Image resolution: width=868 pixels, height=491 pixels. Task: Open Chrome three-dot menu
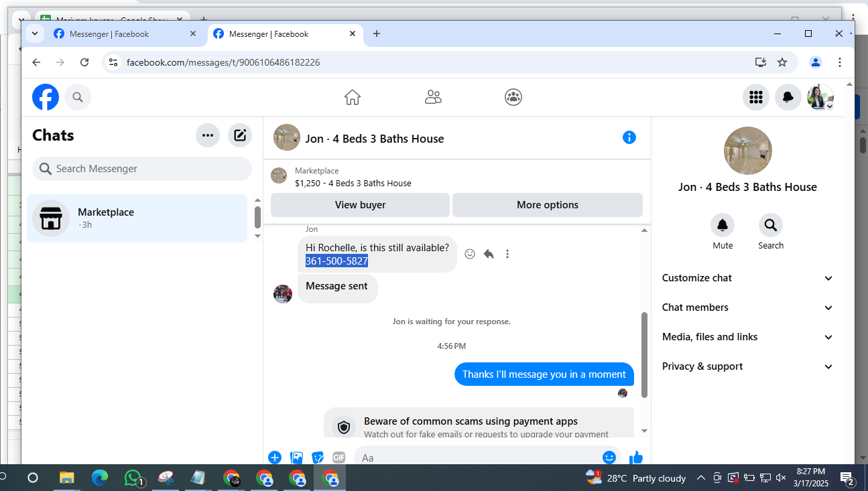[x=840, y=62]
